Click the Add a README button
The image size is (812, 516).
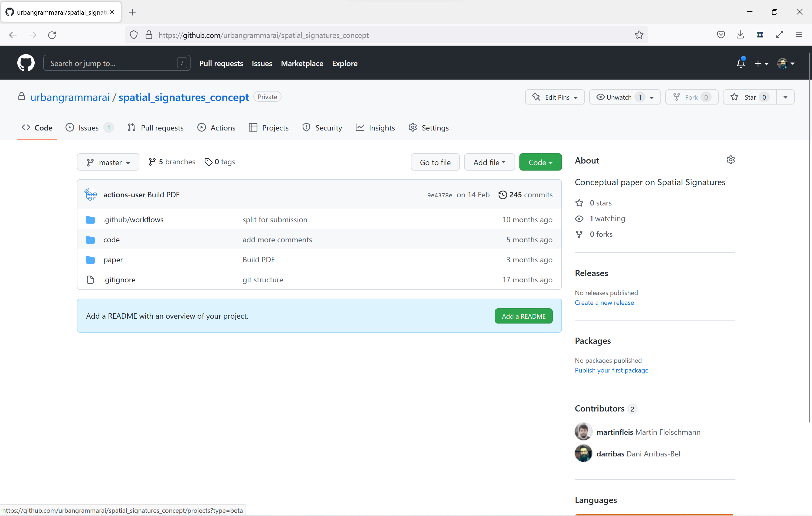pos(523,316)
